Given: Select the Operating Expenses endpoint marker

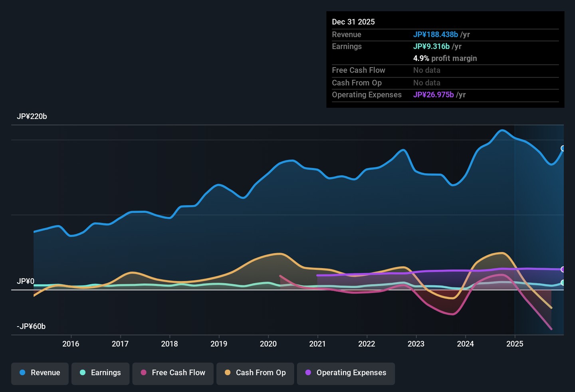Looking at the screenshot, I should coord(563,269).
